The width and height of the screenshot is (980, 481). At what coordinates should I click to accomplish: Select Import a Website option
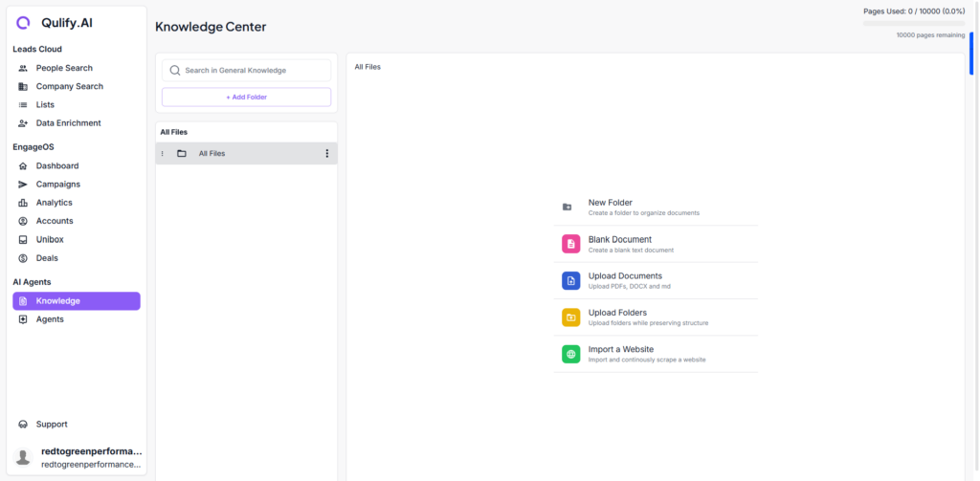tap(656, 354)
